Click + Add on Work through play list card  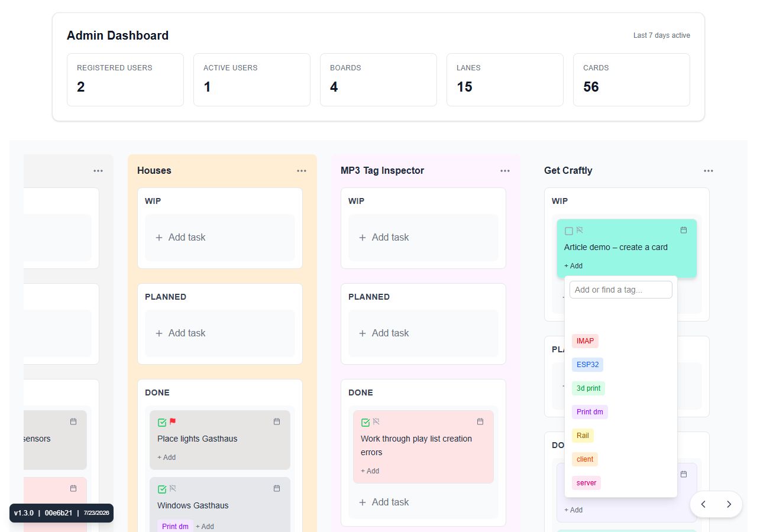[x=370, y=471]
